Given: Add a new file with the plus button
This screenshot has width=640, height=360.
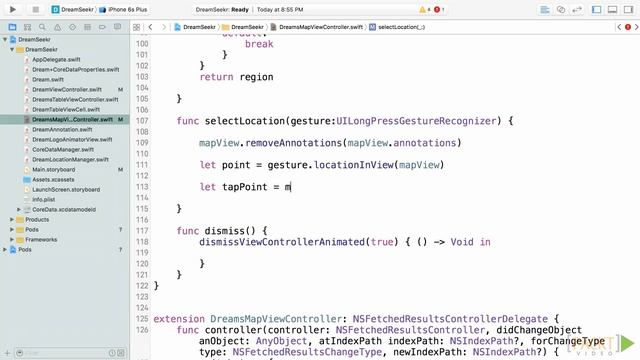Looking at the screenshot, I should [7, 353].
